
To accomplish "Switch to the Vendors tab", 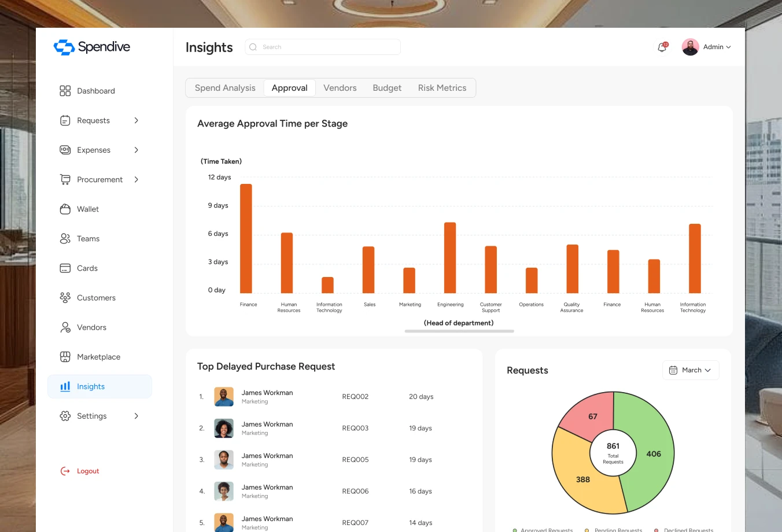I will 340,88.
